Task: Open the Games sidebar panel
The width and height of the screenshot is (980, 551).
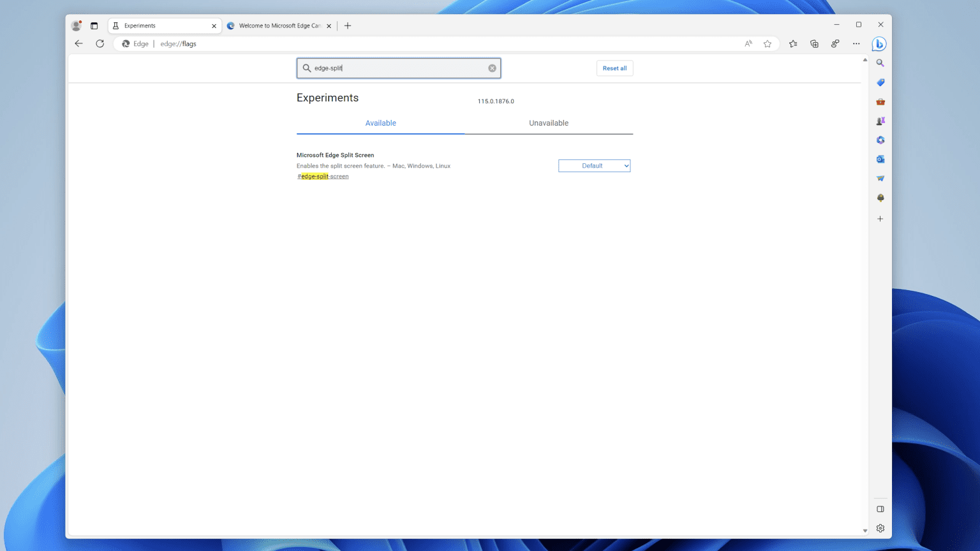Action: coord(880,121)
